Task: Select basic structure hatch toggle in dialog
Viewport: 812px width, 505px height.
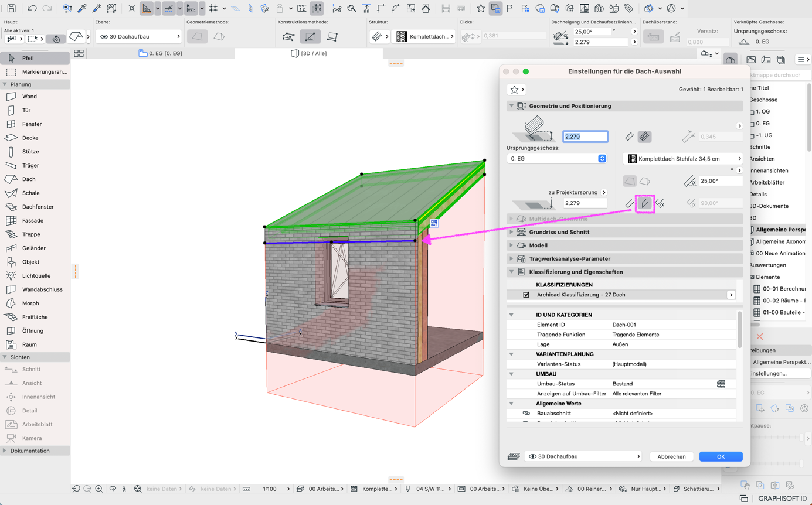Action: click(x=630, y=137)
